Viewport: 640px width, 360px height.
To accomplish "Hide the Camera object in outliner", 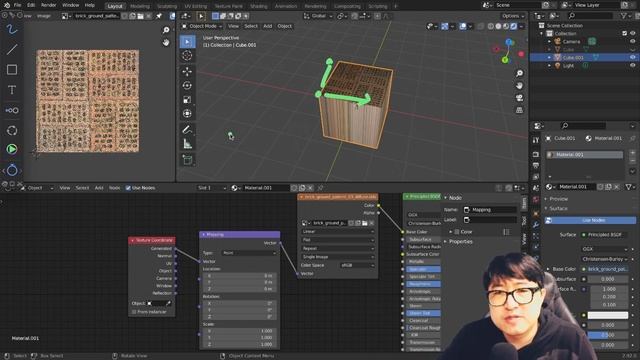I will click(633, 42).
